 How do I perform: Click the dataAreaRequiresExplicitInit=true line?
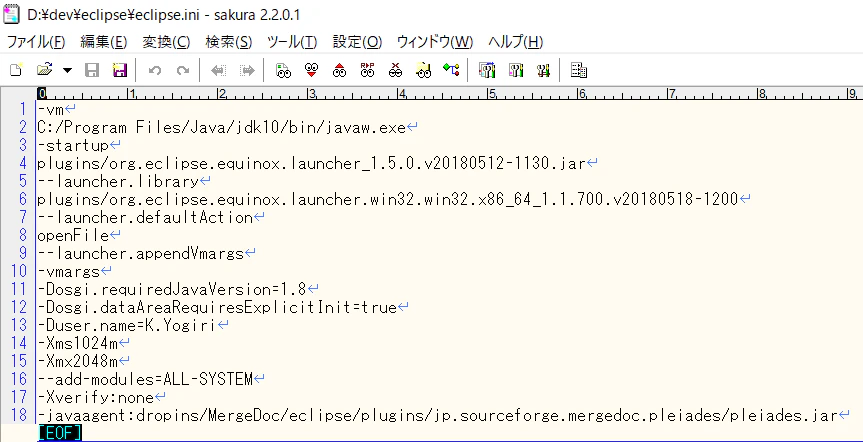217,307
